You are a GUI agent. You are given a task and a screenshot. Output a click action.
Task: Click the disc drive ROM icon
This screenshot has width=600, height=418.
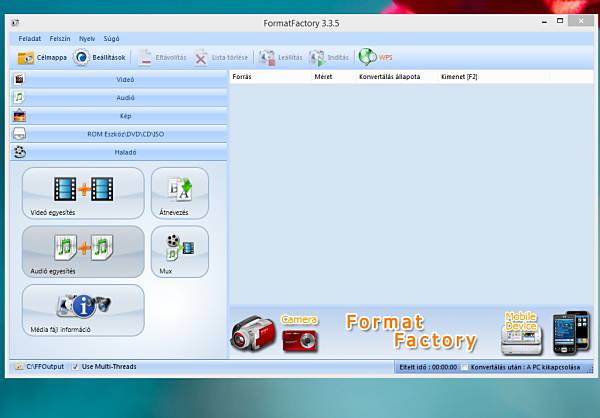point(20,134)
